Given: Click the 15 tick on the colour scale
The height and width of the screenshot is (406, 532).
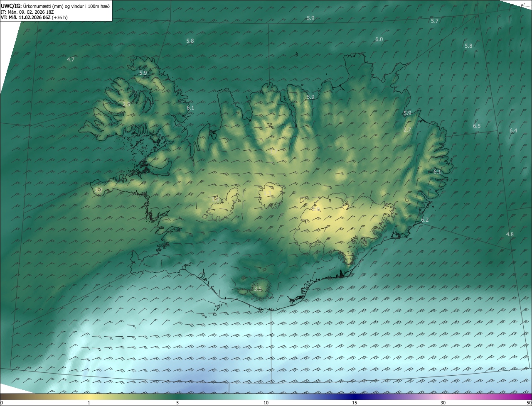Looking at the screenshot, I should coord(355,403).
